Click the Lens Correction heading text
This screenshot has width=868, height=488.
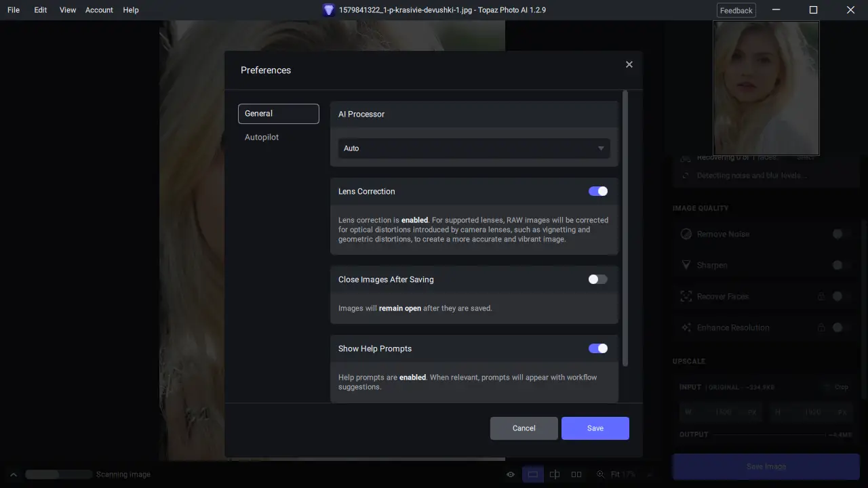[x=367, y=191]
